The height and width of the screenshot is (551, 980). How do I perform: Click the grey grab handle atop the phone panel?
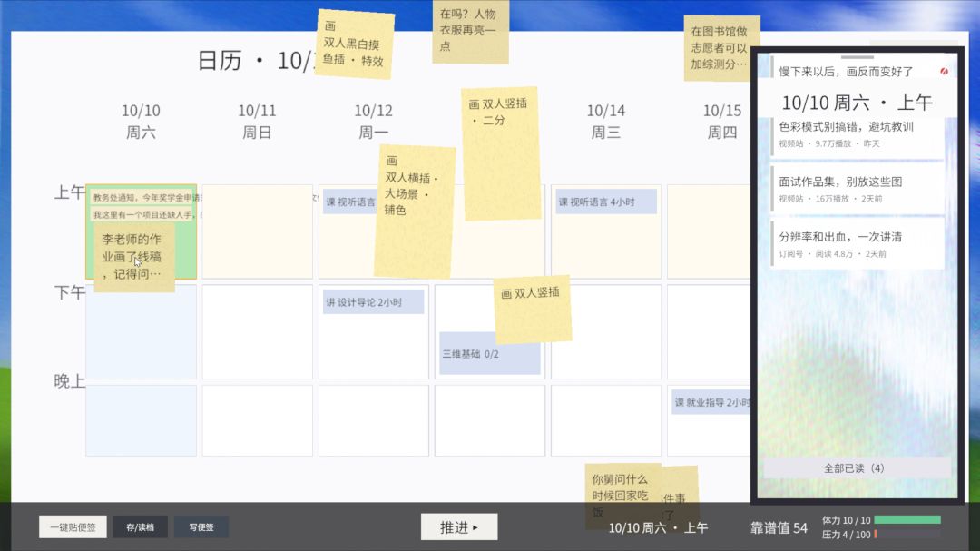[x=857, y=57]
